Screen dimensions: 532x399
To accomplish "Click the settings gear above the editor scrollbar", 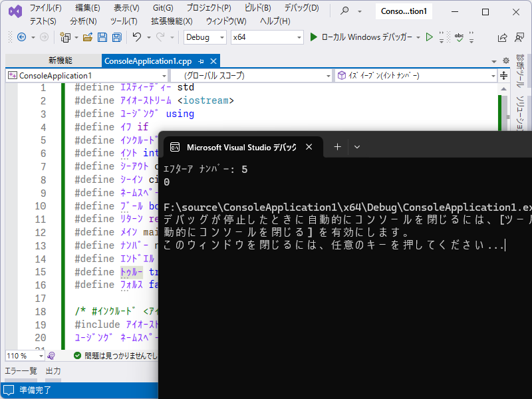I will 506,61.
